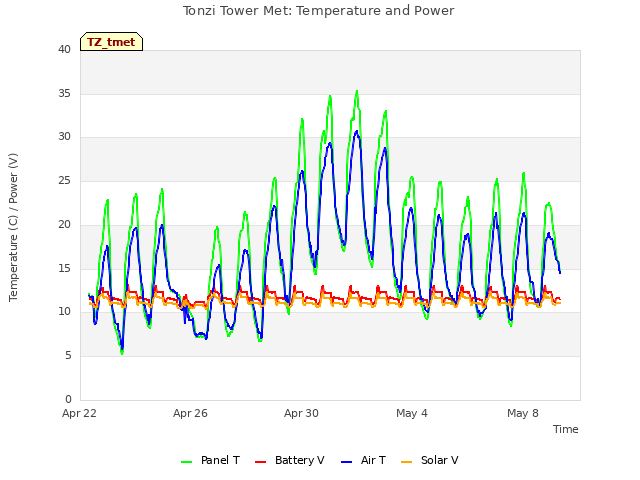Select the chart title 'Tonzi Tower Met: Temperature and Power'

pos(318,11)
